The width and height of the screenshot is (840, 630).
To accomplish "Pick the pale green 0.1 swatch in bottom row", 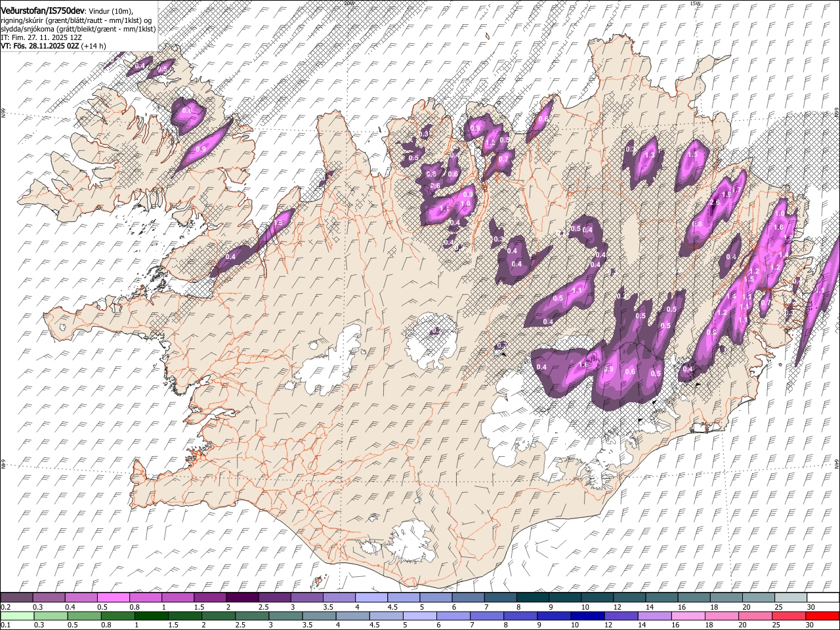I will coord(16,616).
